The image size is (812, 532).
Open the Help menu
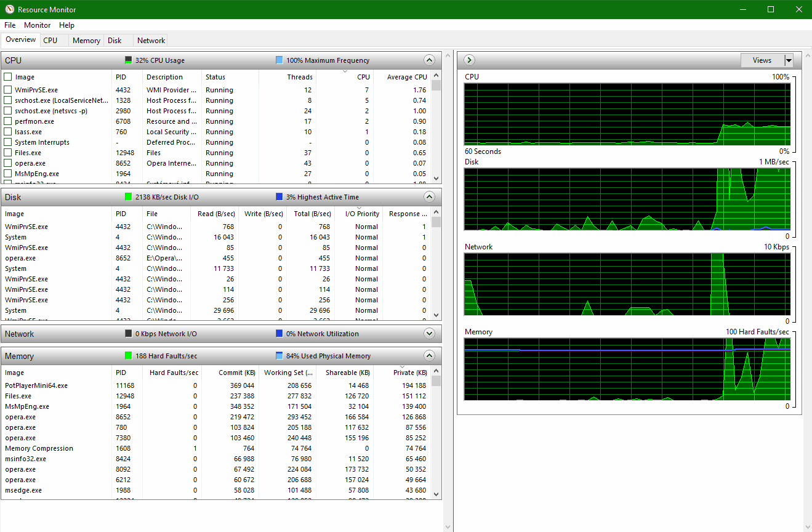coord(66,25)
